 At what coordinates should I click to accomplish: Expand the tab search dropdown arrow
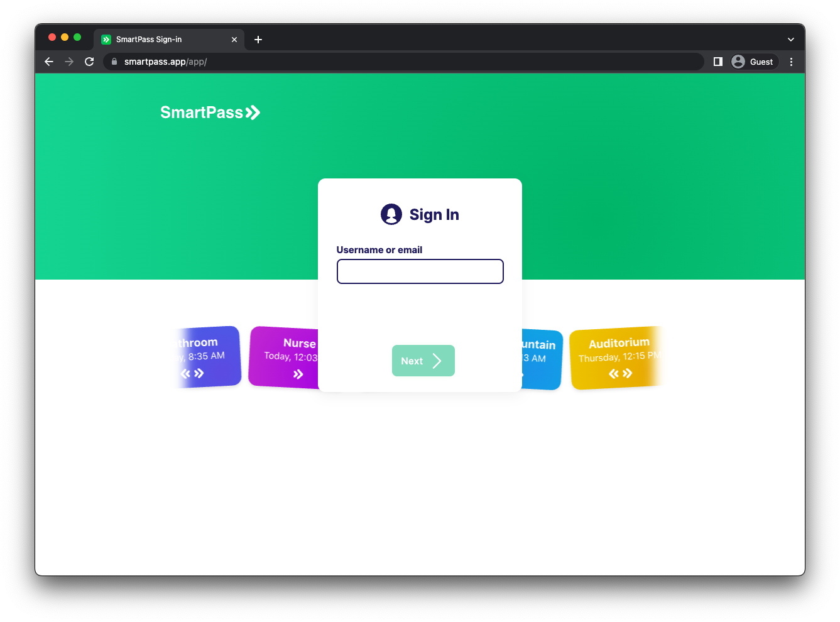click(790, 40)
